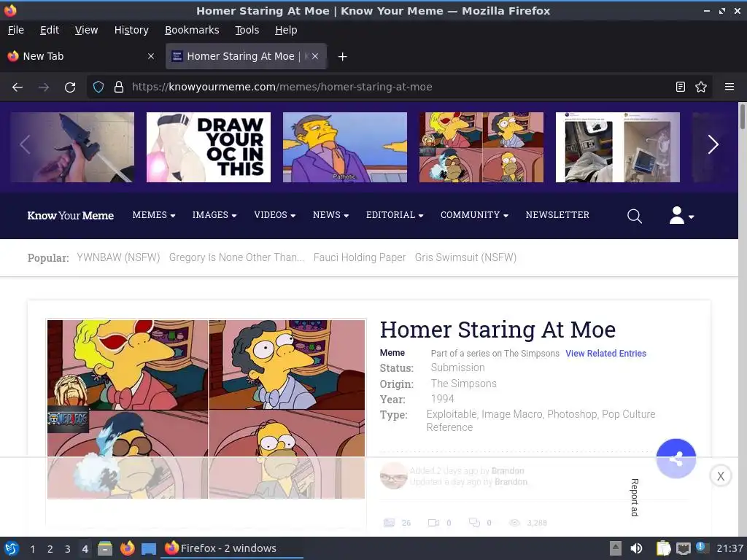The image size is (747, 560).
Task: Open popular link Fauci Holding Paper
Action: (x=360, y=257)
